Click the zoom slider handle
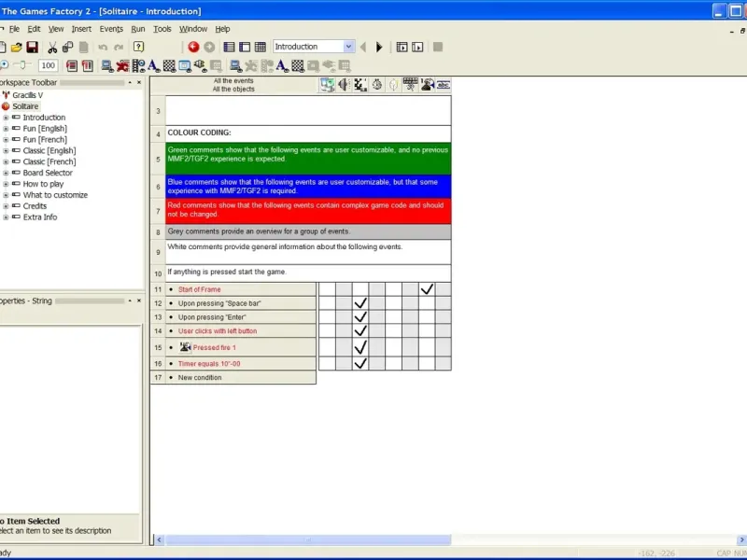This screenshot has height=560, width=747. point(21,65)
